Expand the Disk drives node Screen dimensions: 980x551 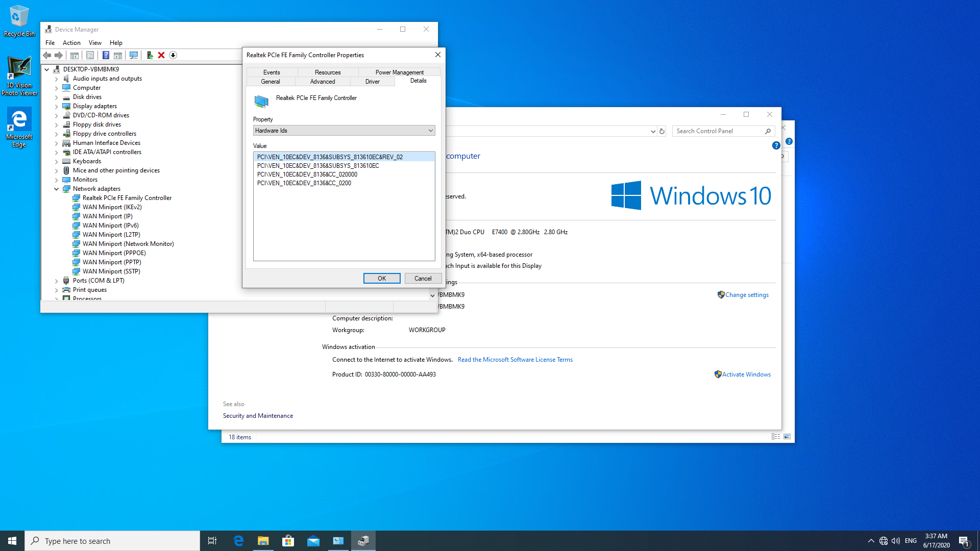pyautogui.click(x=57, y=97)
